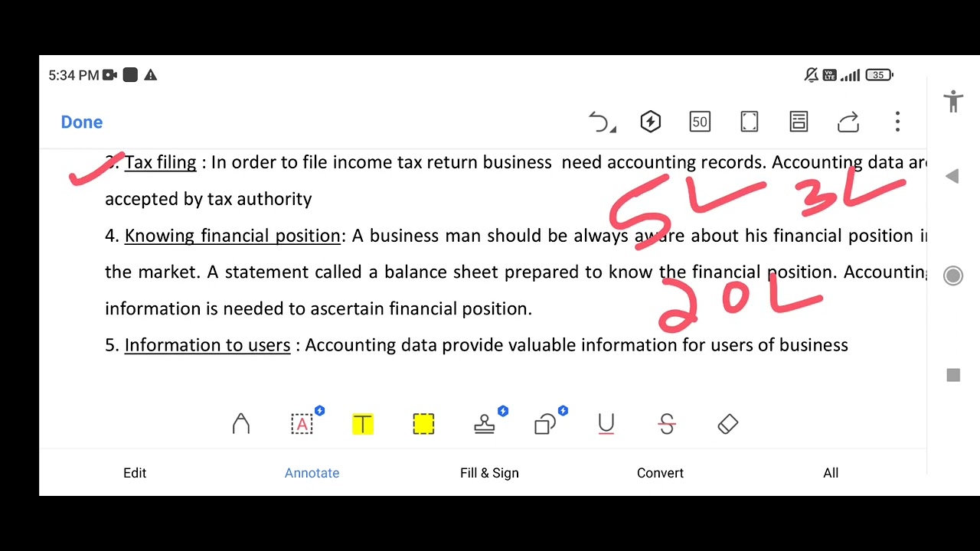The width and height of the screenshot is (980, 551).
Task: Tap the muted bell status icon
Action: point(812,75)
